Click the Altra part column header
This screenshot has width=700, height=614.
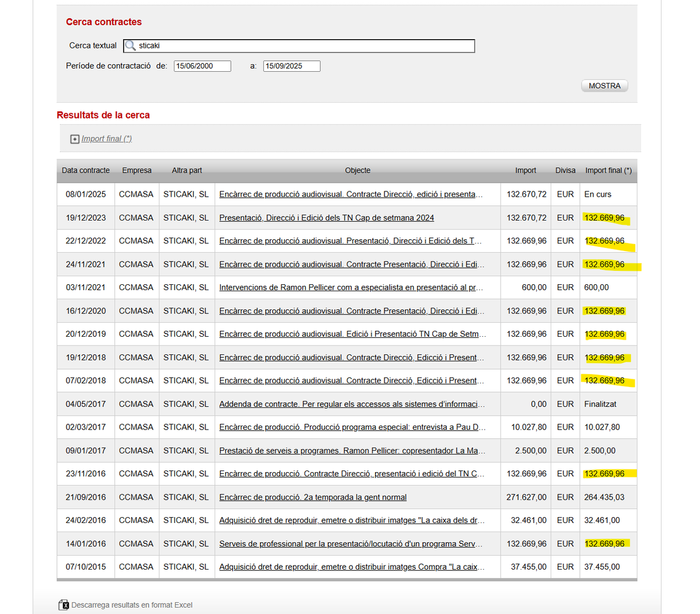tap(187, 170)
